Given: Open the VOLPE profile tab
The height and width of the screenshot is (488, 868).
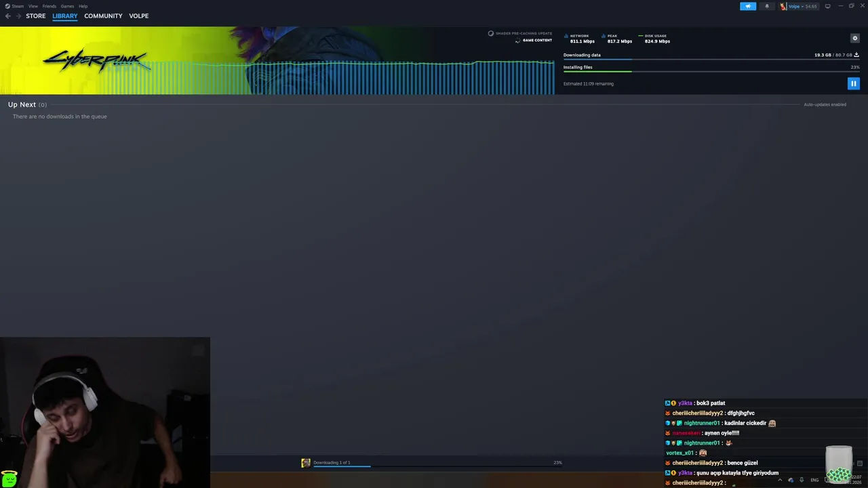Looking at the screenshot, I should click(138, 16).
